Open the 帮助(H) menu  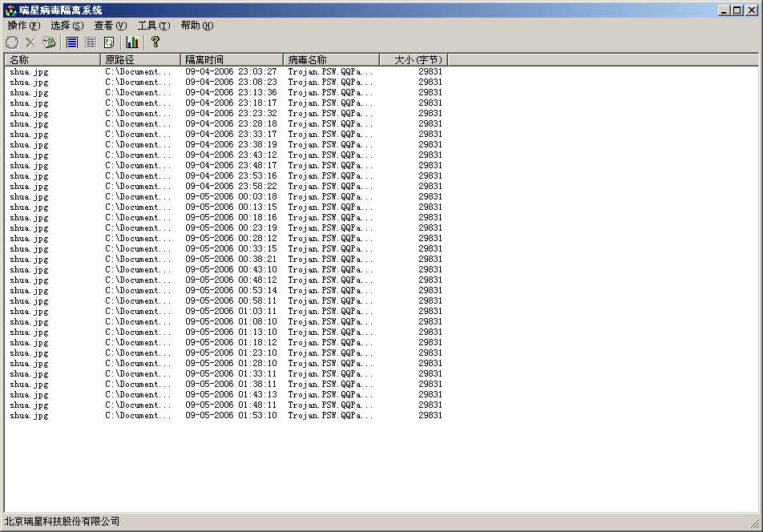click(197, 26)
